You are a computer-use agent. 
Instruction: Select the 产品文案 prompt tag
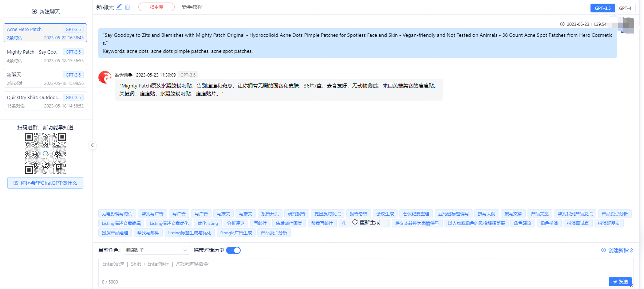(540, 214)
